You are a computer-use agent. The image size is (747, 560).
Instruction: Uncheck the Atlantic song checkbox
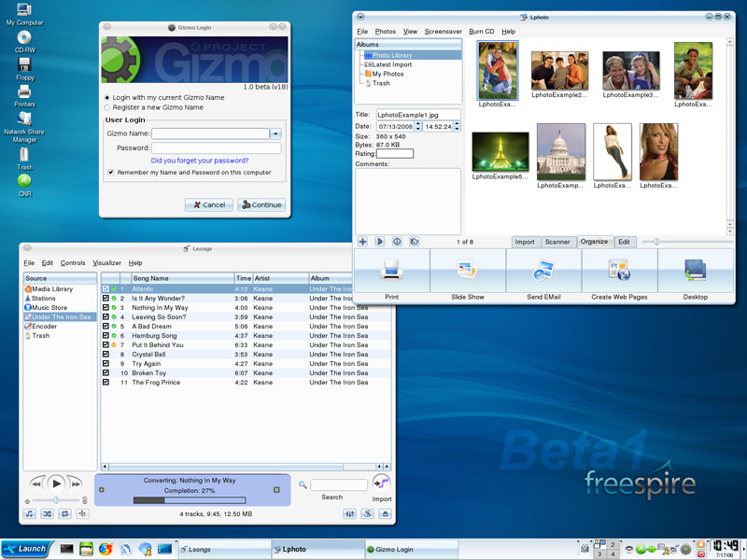(106, 288)
